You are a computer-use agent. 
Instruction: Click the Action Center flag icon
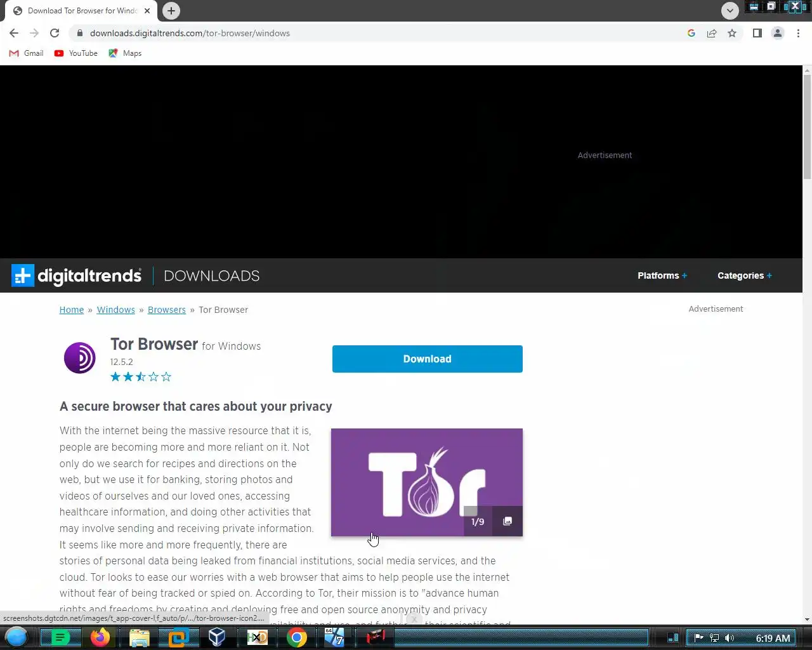[698, 638]
